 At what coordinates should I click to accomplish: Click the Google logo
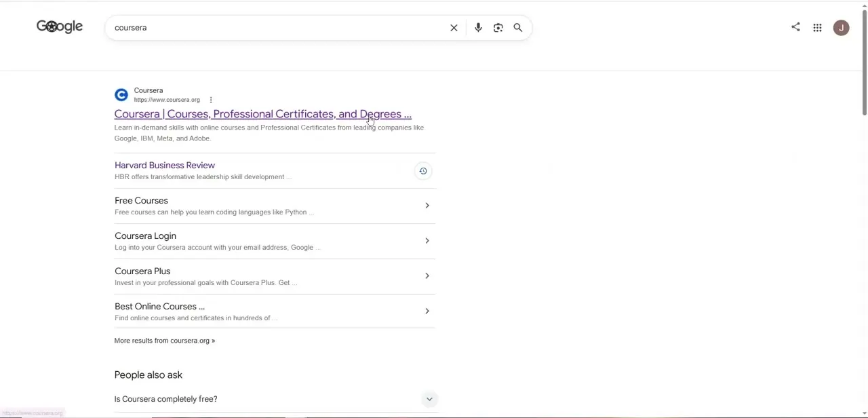pos(60,26)
